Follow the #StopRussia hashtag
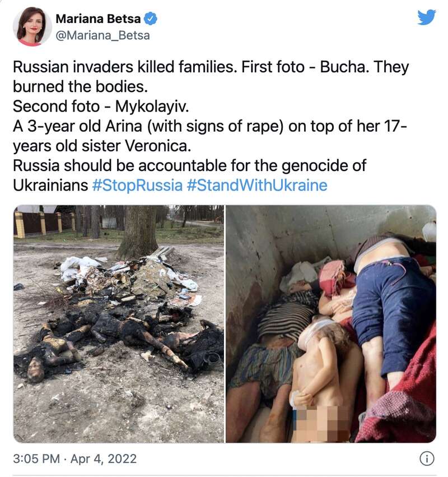Viewport: 448px width, 477px height. (137, 186)
